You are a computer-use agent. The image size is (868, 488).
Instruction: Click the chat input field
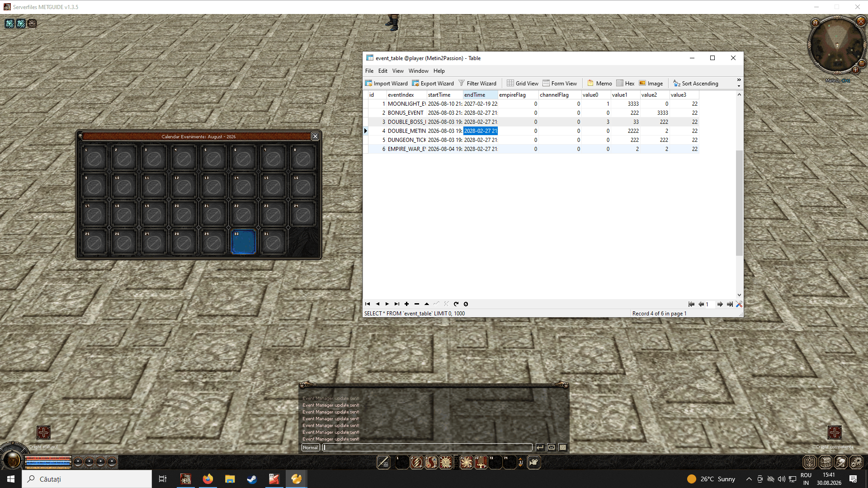pyautogui.click(x=428, y=447)
